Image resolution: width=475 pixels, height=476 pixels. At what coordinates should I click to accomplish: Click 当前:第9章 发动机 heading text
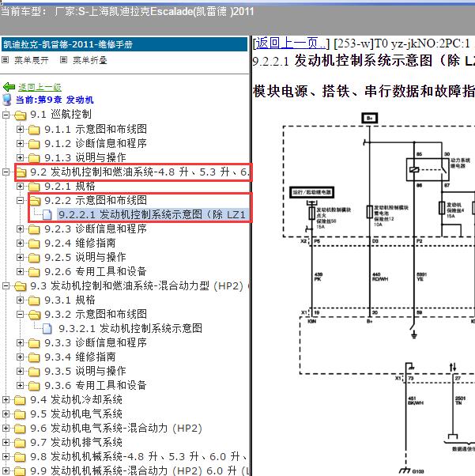click(x=55, y=100)
